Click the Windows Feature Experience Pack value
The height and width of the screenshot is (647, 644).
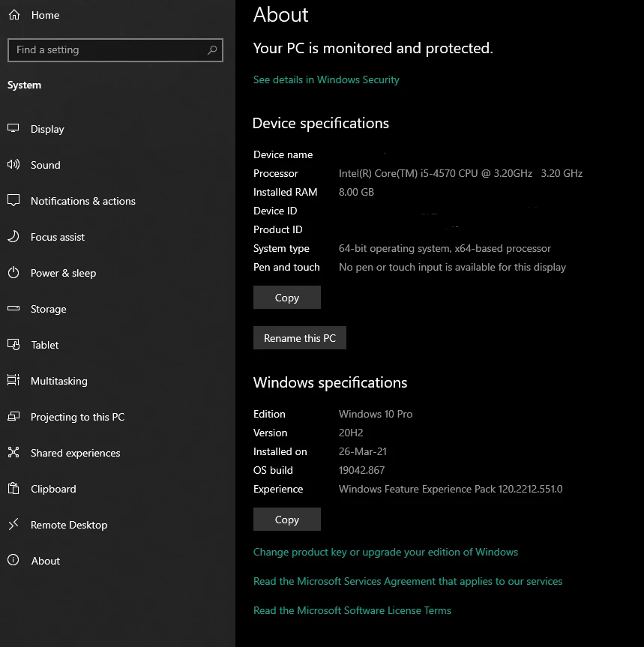tap(451, 489)
